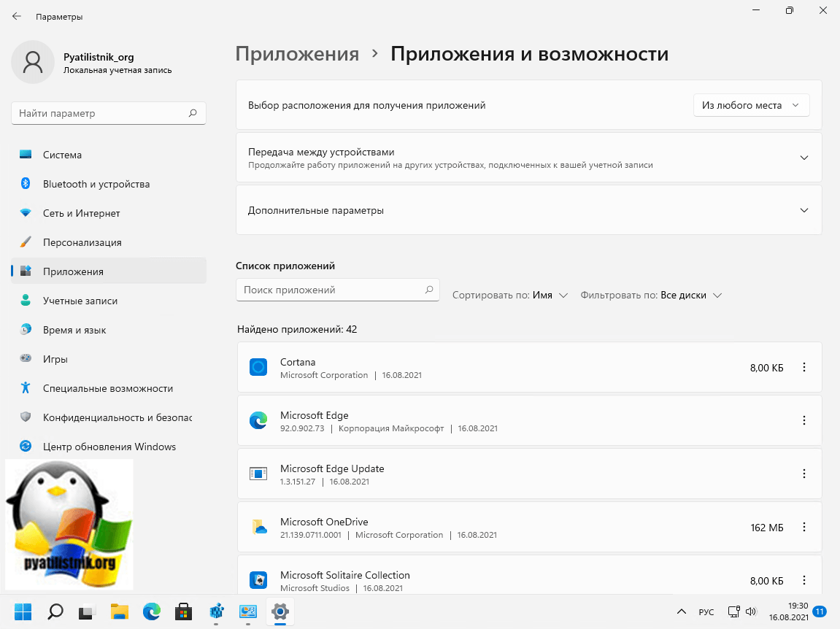Open Система settings section
Viewport: 840px width, 629px height.
click(x=109, y=155)
